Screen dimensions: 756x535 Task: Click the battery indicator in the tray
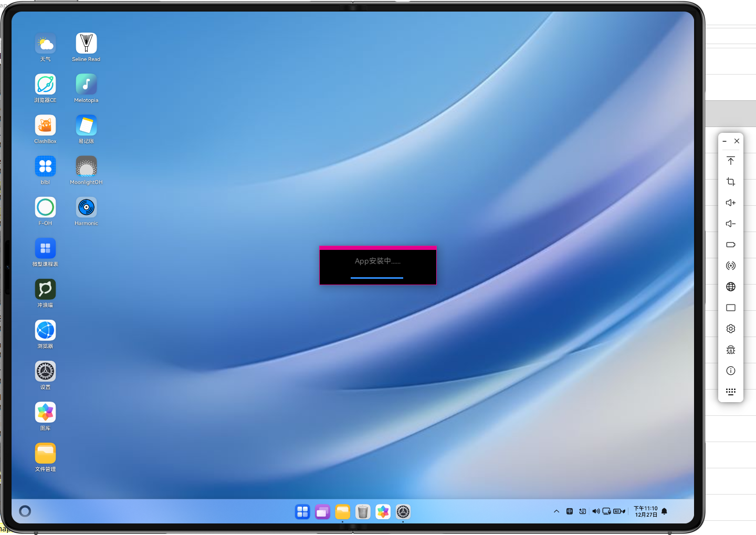(x=619, y=511)
